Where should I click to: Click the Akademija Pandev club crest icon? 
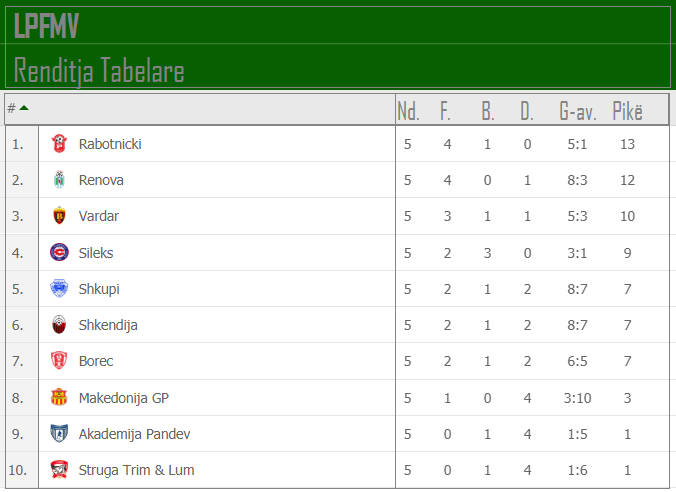pyautogui.click(x=59, y=434)
